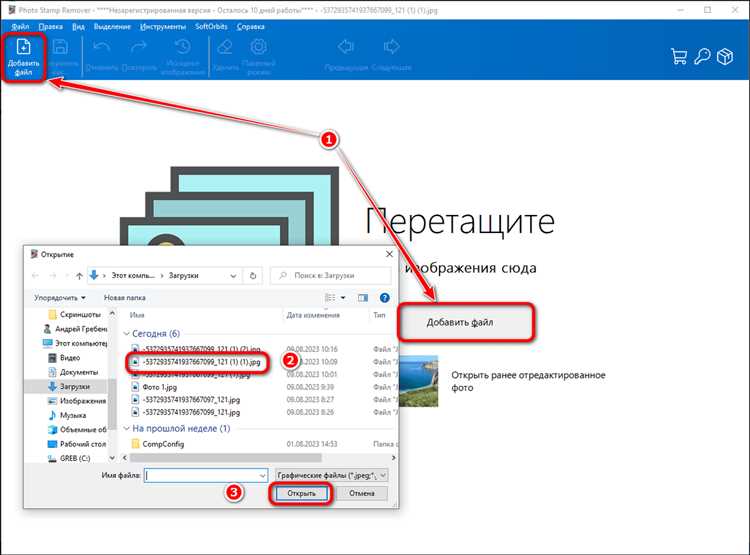Select Этот компьютер in sidebar tree
Viewport: 750px width, 555px height.
click(x=75, y=343)
